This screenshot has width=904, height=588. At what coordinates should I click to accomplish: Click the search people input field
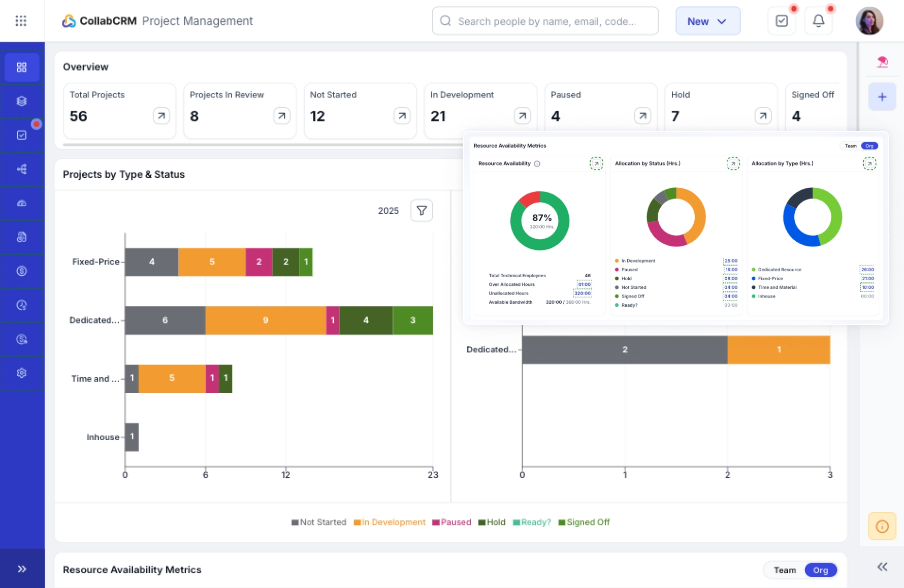point(545,21)
